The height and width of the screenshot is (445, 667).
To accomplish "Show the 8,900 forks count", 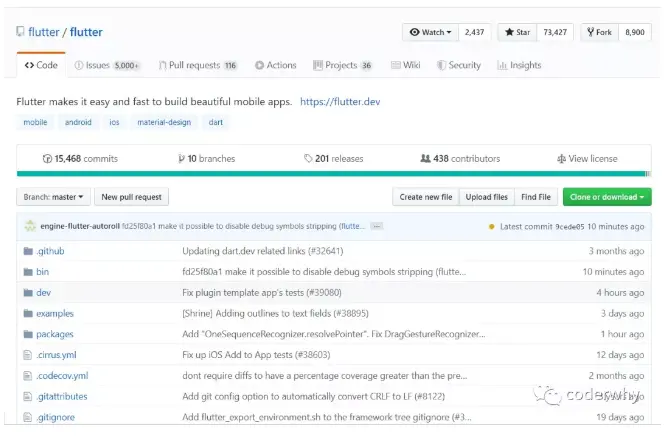I will (635, 32).
